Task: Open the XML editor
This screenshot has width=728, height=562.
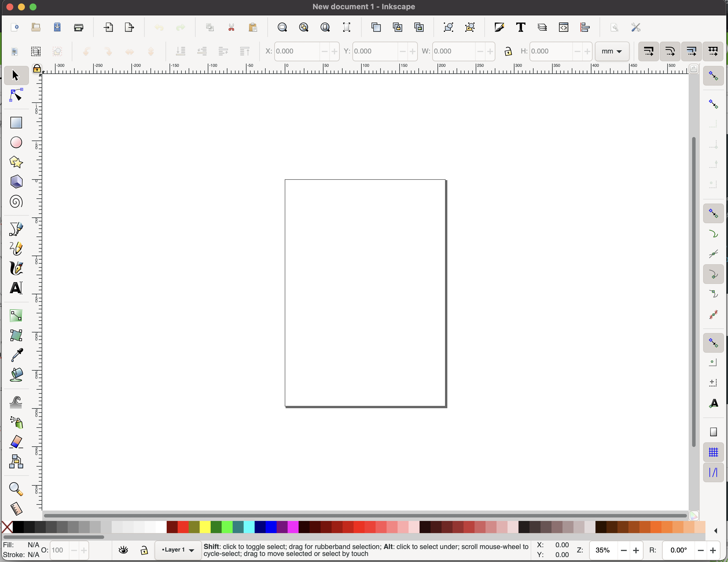Action: [563, 27]
